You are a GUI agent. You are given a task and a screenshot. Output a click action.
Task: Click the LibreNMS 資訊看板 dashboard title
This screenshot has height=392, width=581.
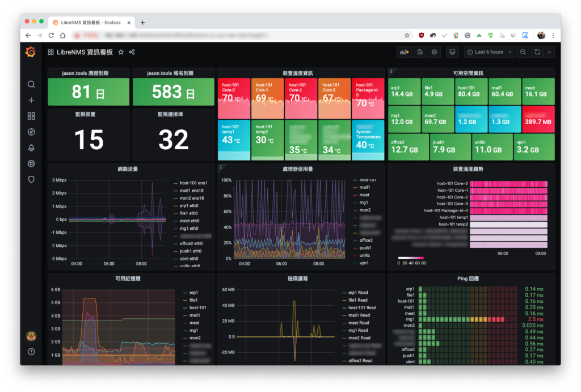(85, 52)
